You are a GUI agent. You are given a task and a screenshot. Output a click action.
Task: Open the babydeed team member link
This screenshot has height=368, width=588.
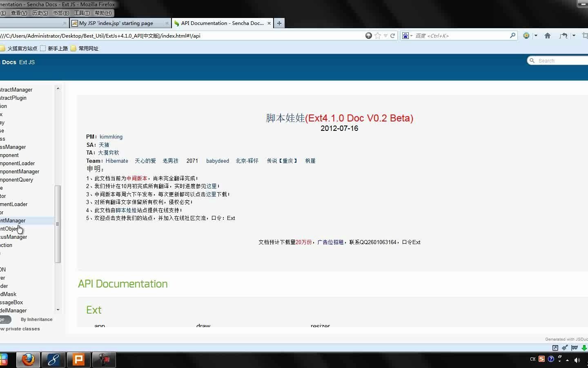(x=218, y=161)
